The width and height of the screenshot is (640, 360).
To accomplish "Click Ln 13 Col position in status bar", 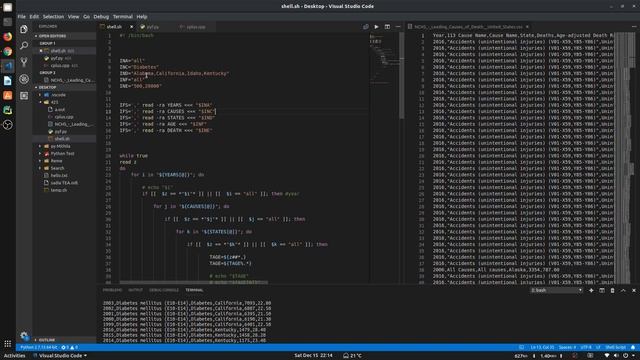I will pyautogui.click(x=542, y=347).
